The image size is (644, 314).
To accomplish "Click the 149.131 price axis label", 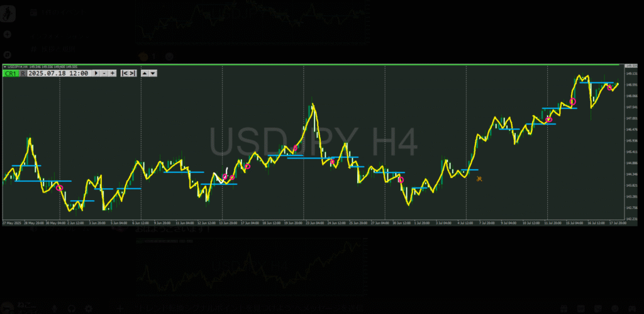I will [631, 74].
